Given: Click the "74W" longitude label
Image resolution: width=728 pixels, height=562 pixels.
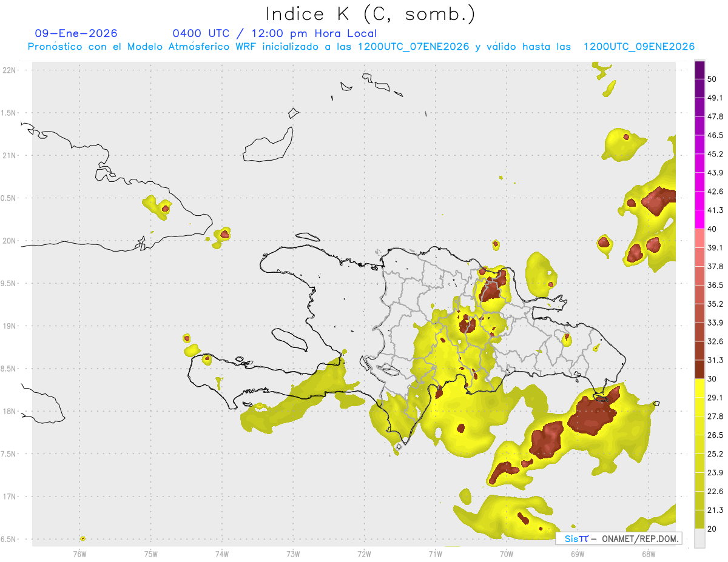Looking at the screenshot, I should pyautogui.click(x=222, y=554).
